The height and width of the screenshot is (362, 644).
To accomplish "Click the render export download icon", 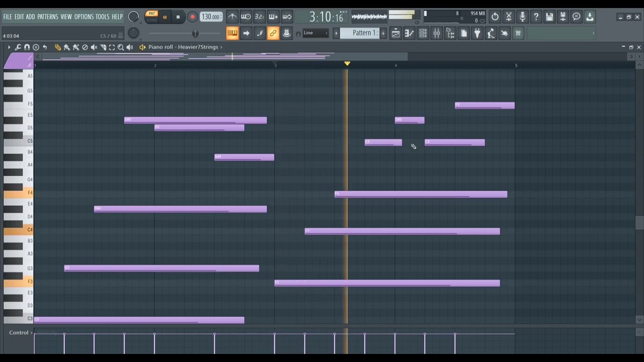I will [x=590, y=17].
